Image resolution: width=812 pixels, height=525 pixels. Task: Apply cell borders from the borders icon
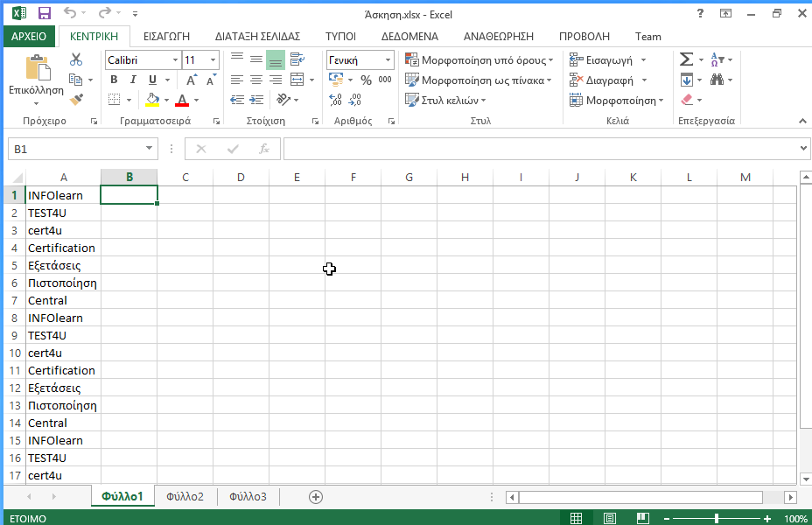(x=115, y=100)
